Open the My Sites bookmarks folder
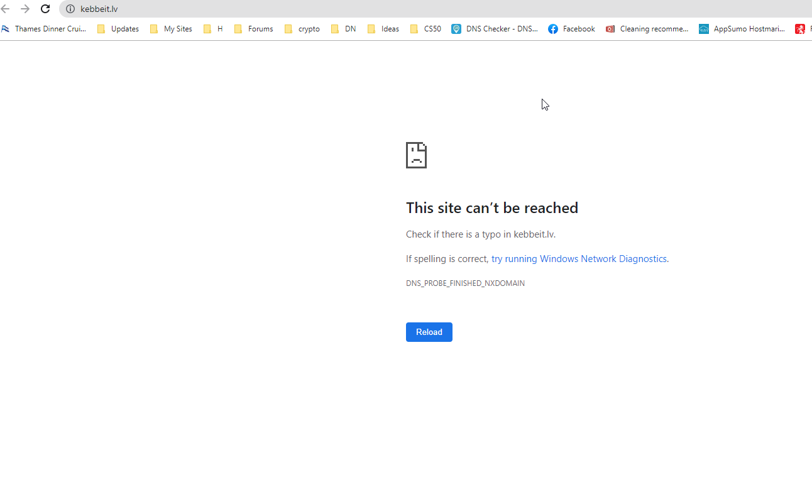 (171, 28)
